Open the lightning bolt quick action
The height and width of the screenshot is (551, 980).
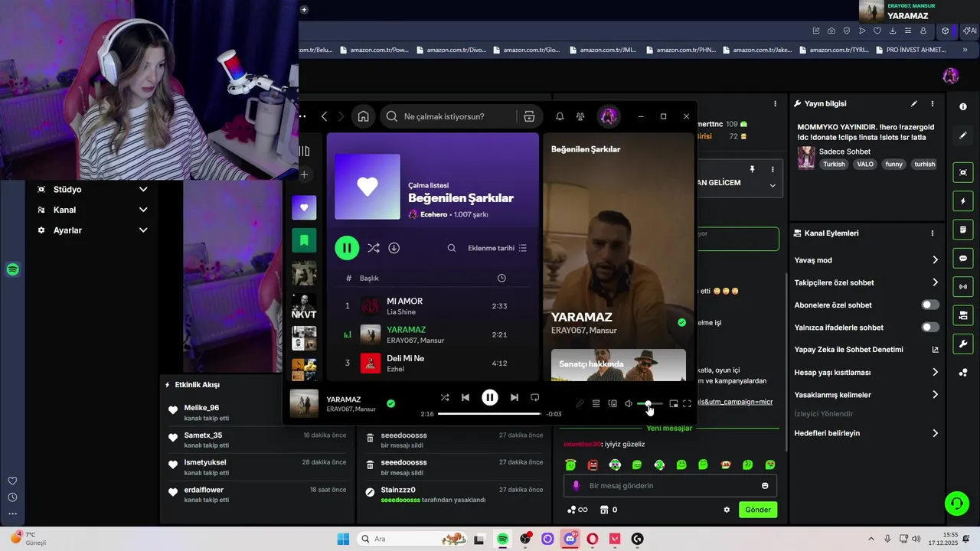point(963,201)
